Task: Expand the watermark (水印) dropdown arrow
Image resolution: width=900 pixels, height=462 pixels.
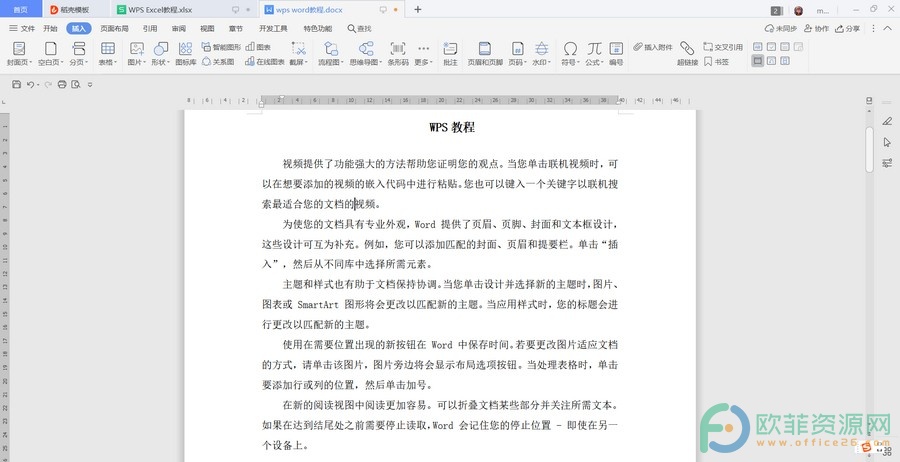Action: tap(549, 63)
